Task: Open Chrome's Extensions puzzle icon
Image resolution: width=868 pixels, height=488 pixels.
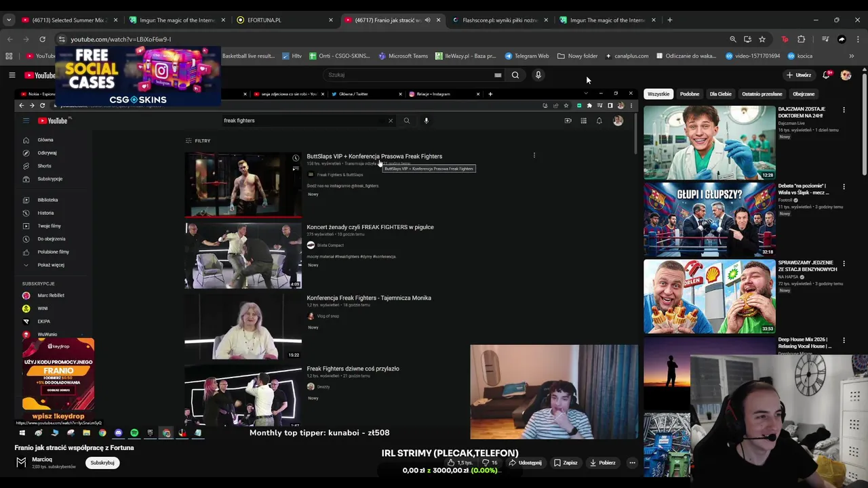Action: 801,39
